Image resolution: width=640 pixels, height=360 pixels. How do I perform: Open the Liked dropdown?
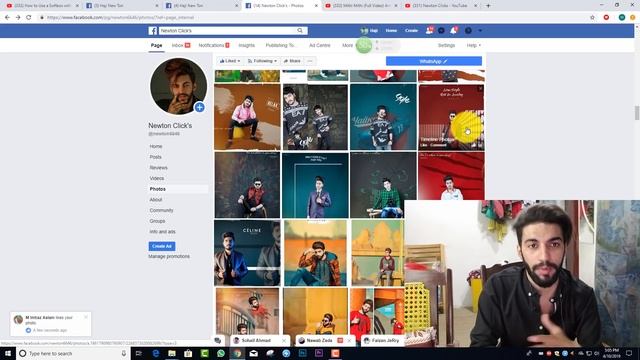point(230,61)
